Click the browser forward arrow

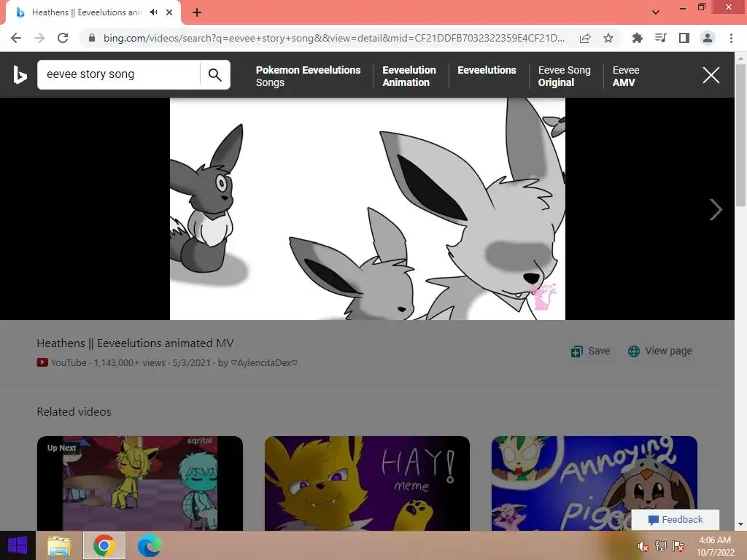(39, 38)
